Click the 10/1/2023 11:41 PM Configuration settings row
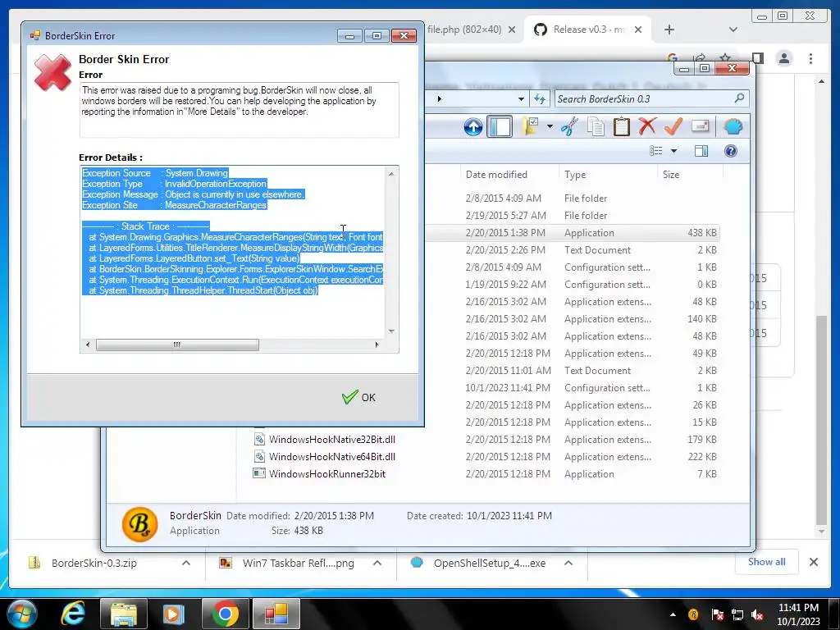The width and height of the screenshot is (840, 630). click(x=572, y=388)
